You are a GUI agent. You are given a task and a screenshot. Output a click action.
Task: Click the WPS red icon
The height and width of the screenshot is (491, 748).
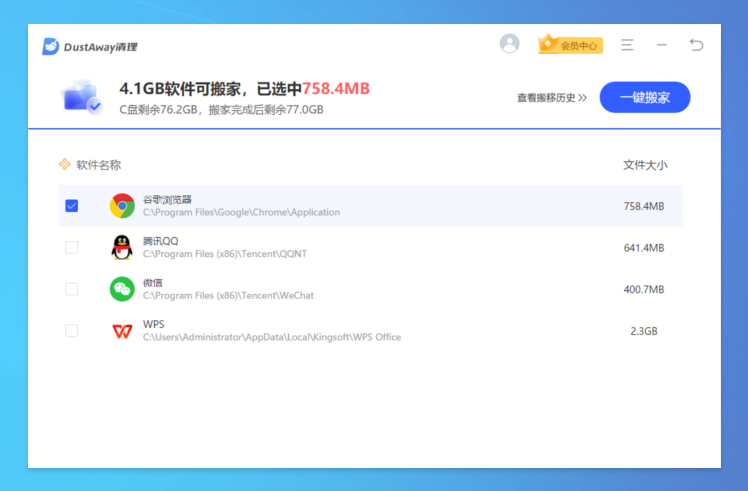point(122,331)
